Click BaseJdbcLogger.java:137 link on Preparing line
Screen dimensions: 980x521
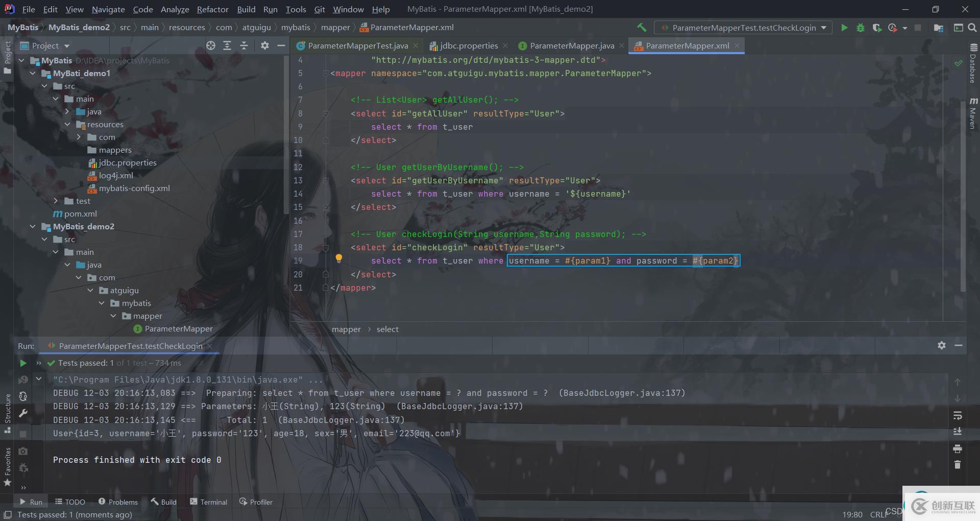click(x=622, y=393)
